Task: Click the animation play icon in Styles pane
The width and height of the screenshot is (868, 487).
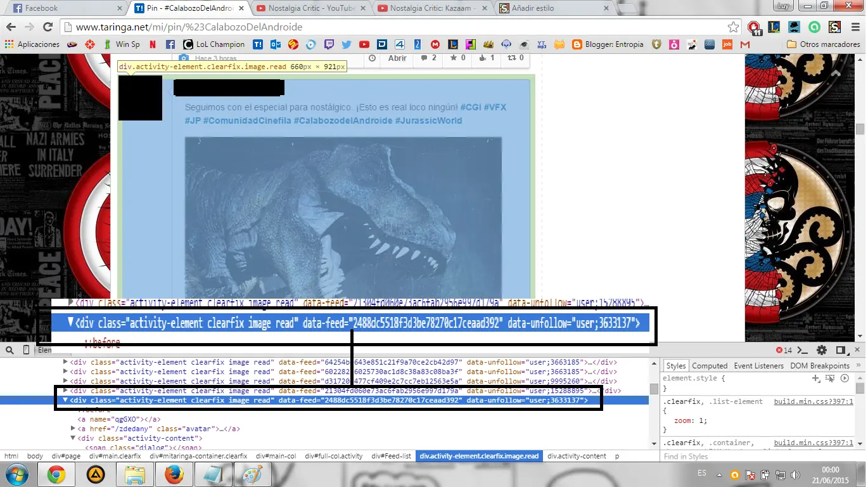Action: 845,378
